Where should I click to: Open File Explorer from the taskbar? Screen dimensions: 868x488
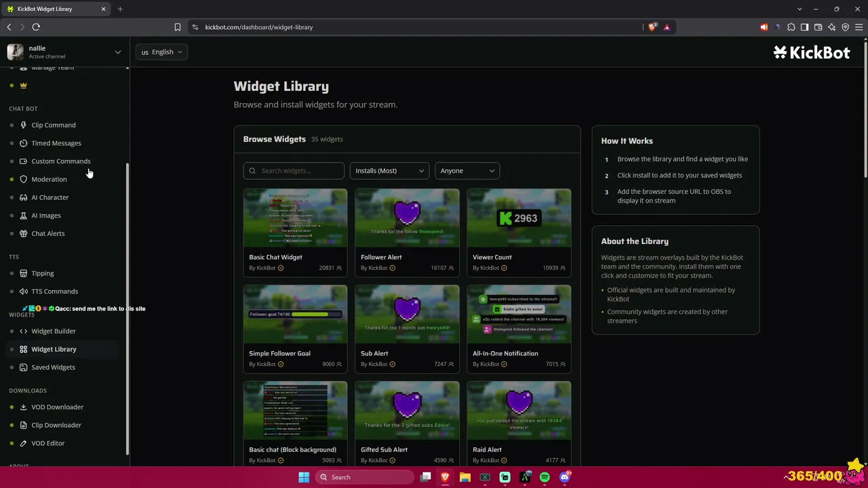tap(465, 477)
